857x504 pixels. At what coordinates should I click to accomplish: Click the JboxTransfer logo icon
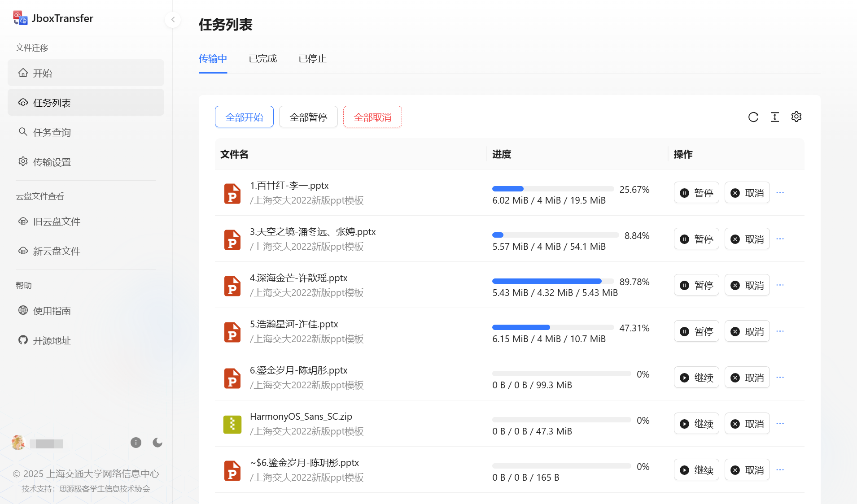tap(20, 18)
